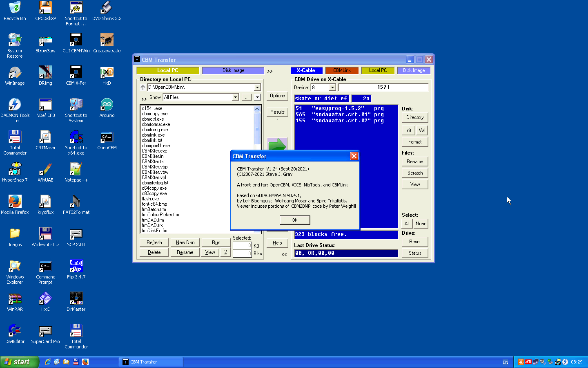588x368 pixels.
Task: Select the Greaseweazle desktop icon
Action: pyautogui.click(x=107, y=43)
